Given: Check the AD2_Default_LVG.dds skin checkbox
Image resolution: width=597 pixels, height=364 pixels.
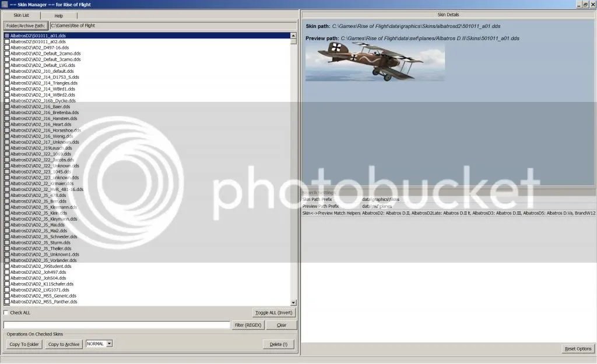Looking at the screenshot, I should pos(7,65).
